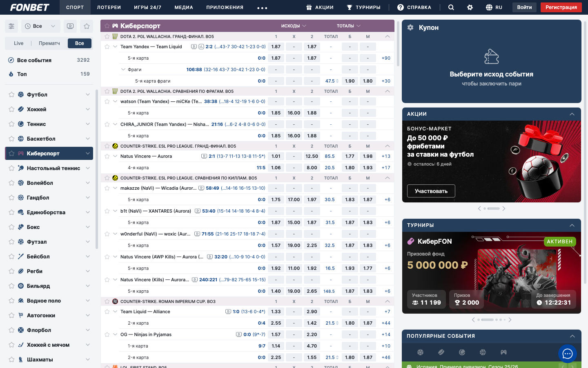Viewport: 588px width, 368px height.
Task: Open the search magnifier icon in header
Action: pos(451,7)
